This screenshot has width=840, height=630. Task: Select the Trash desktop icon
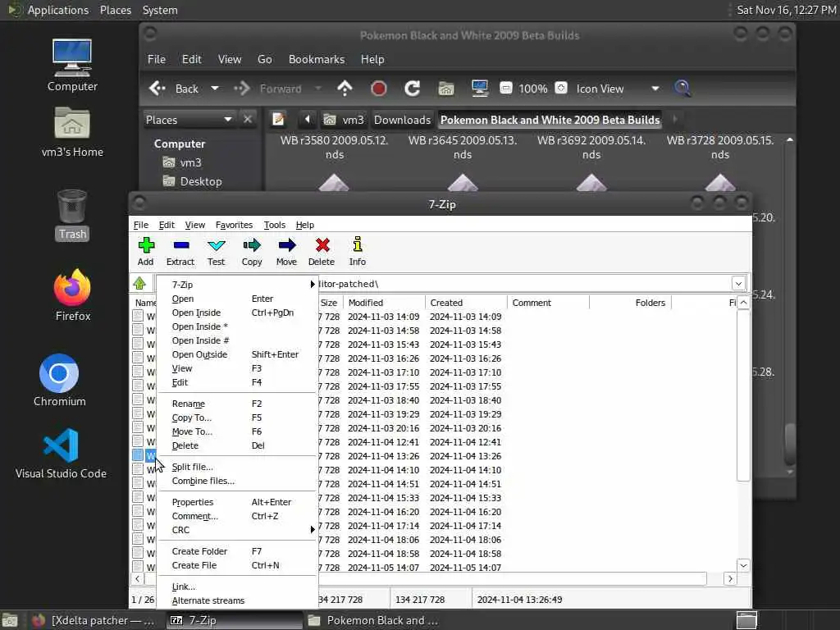pos(72,215)
